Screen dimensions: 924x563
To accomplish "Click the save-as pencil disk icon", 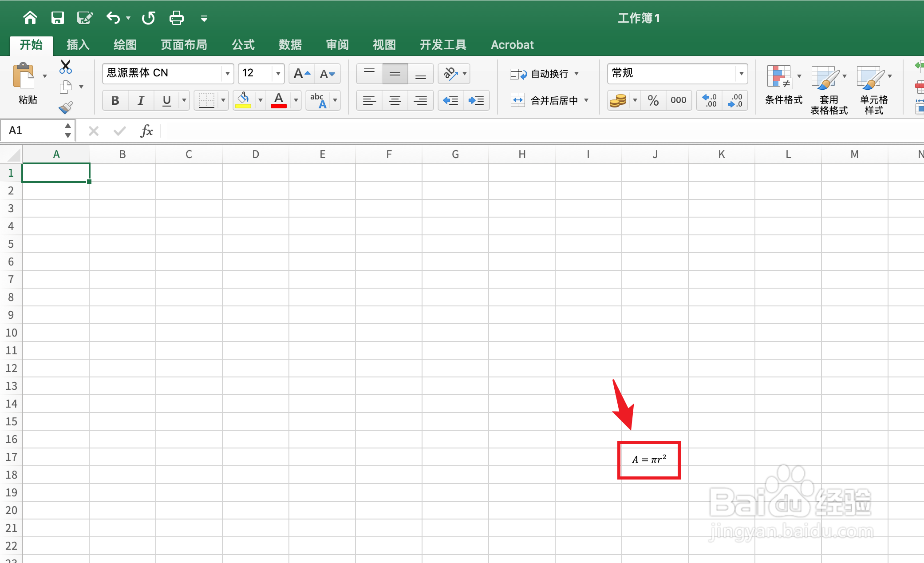I will (x=85, y=18).
